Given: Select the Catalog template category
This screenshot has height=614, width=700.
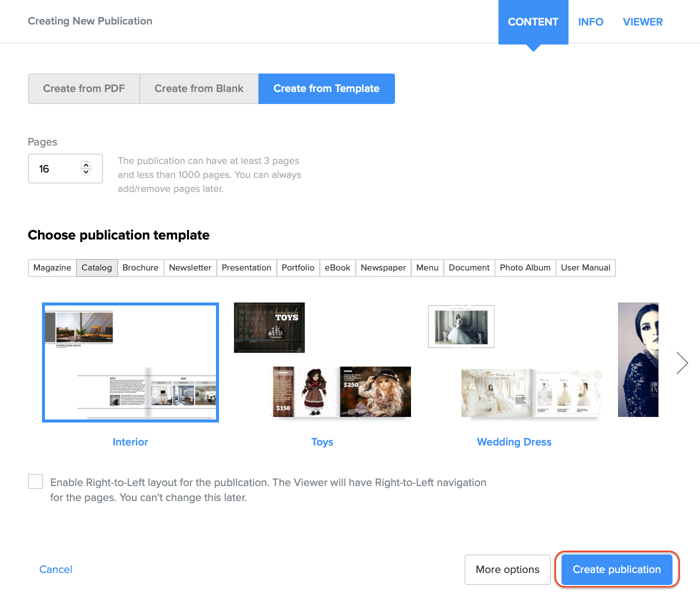Looking at the screenshot, I should [96, 267].
